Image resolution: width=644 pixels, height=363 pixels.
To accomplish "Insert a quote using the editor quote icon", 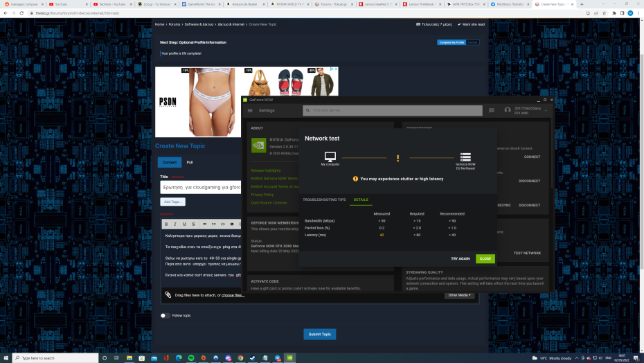I will coord(213,224).
